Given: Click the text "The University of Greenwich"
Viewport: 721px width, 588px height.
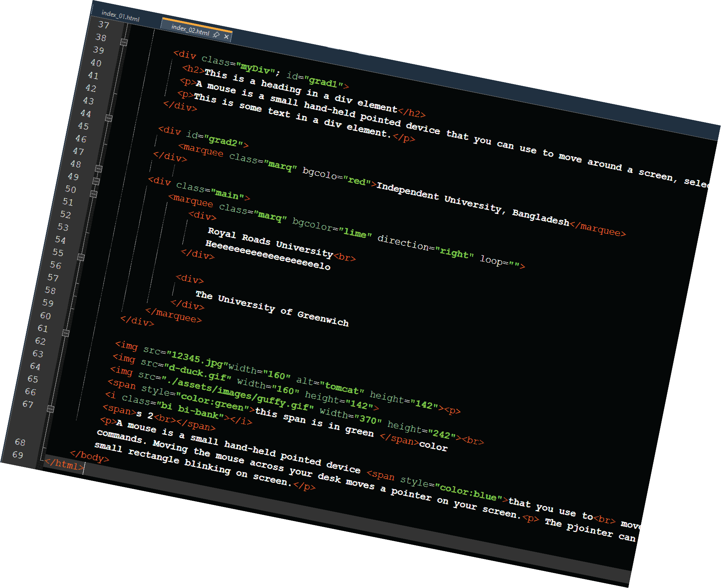Looking at the screenshot, I should coord(272,308).
